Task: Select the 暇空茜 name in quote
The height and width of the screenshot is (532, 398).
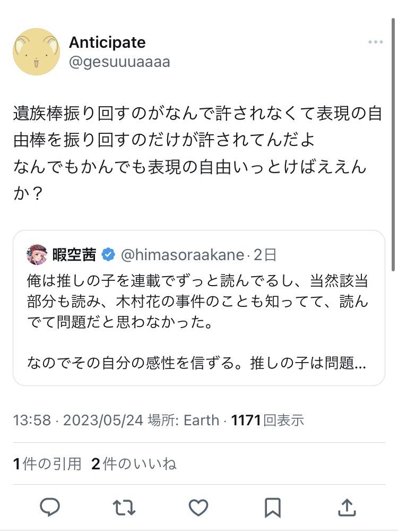Action: pyautogui.click(x=74, y=254)
